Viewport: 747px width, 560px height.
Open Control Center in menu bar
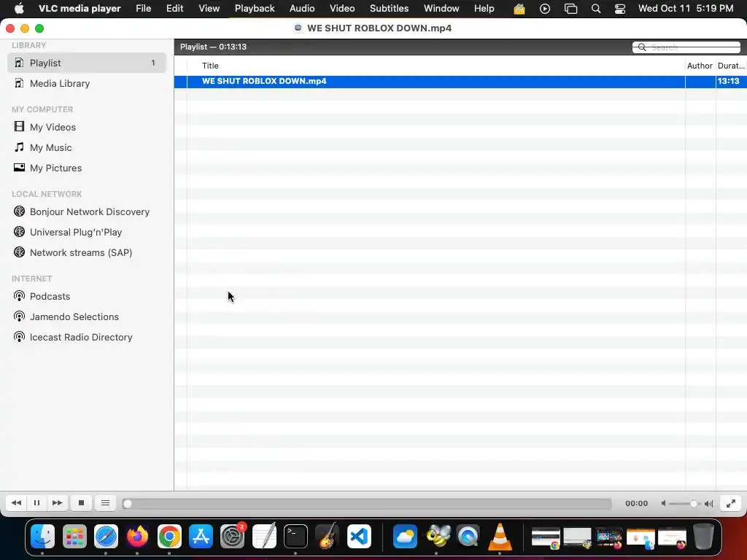620,9
